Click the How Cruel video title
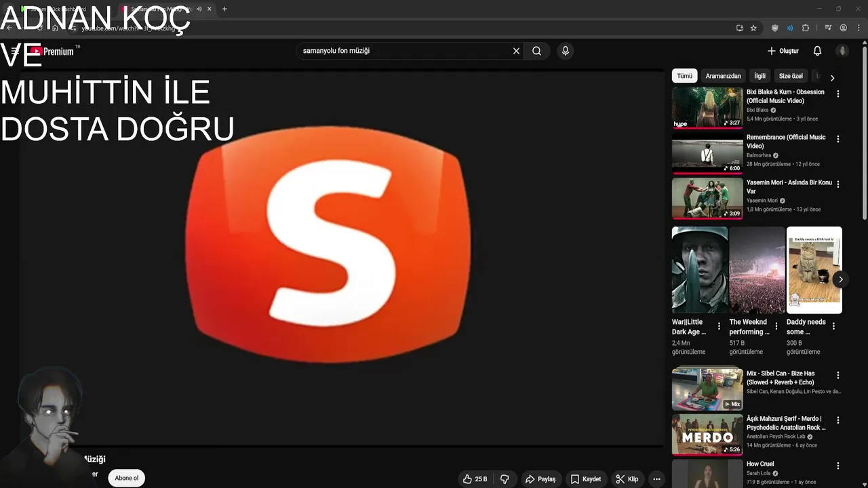This screenshot has width=868, height=488. 760,464
